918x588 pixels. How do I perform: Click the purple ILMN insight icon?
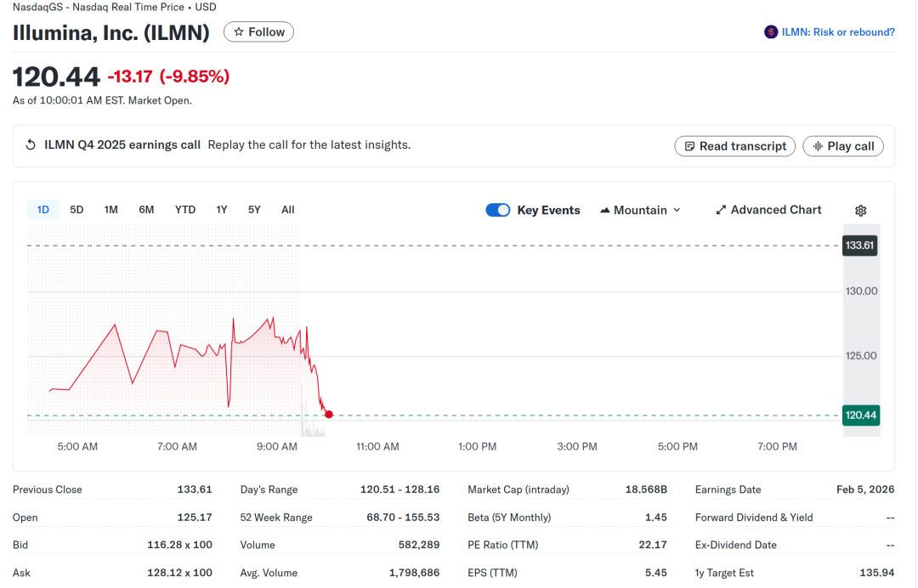click(771, 32)
